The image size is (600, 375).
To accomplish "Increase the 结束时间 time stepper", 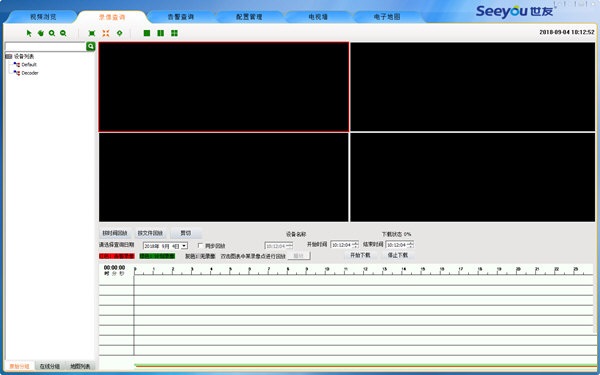I will (x=411, y=243).
